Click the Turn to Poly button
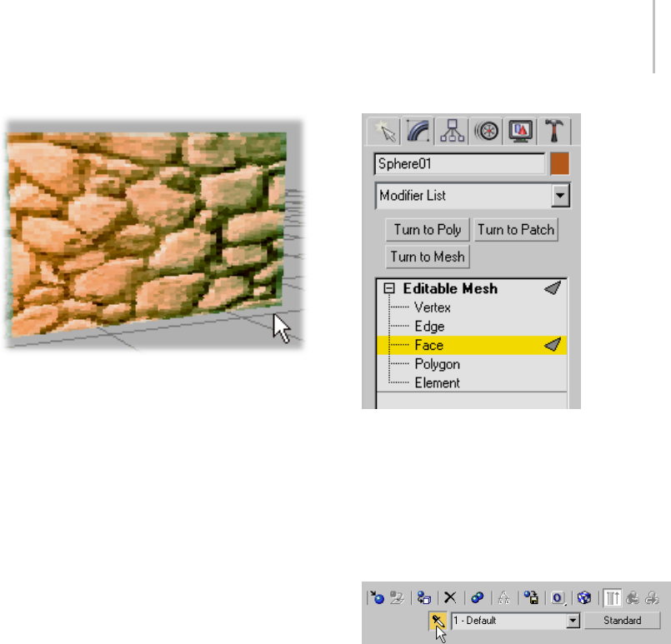 point(428,230)
